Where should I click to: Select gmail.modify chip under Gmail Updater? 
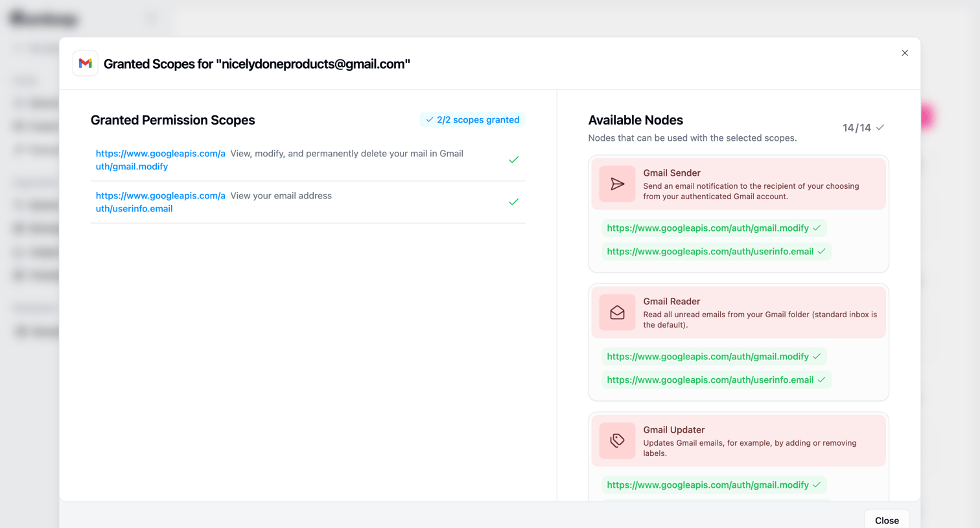coord(714,485)
